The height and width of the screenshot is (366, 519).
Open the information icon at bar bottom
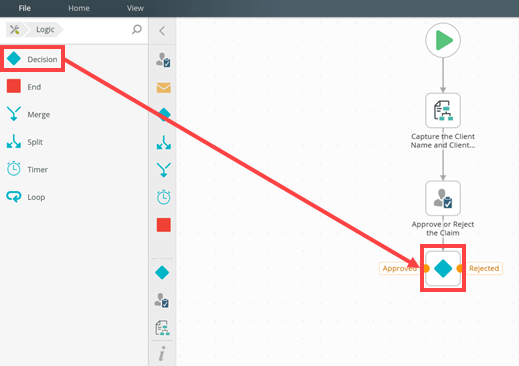[162, 353]
